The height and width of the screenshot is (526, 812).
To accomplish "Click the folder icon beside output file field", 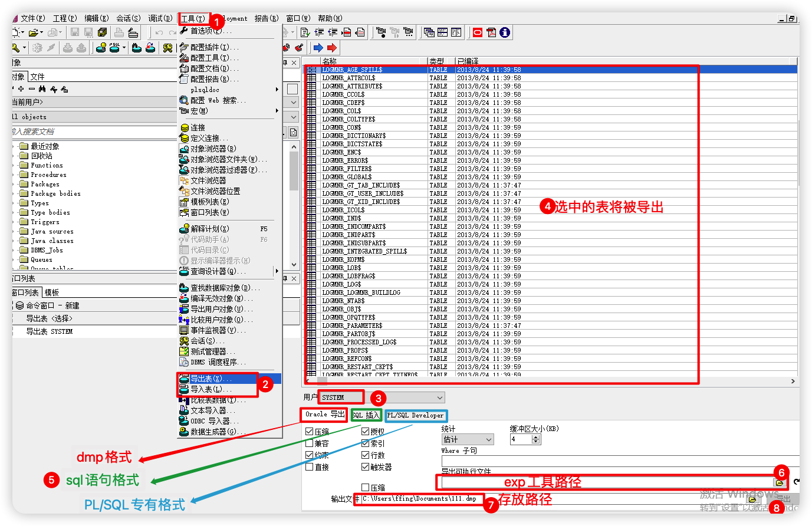I will pos(752,499).
